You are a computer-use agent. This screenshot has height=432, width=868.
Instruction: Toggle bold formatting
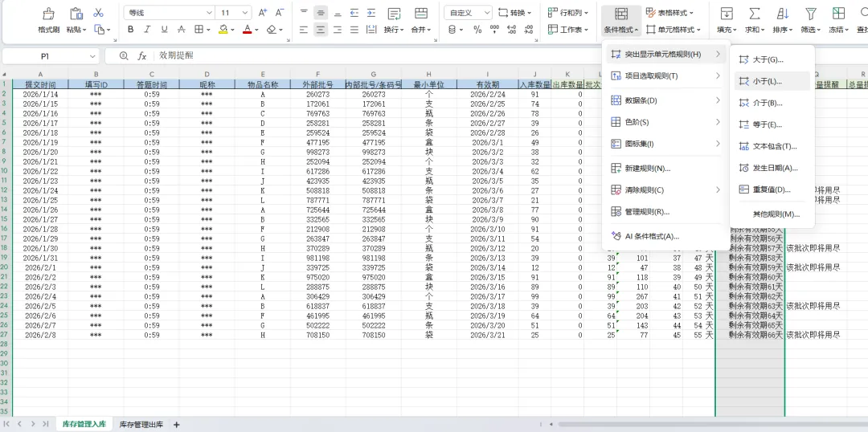[x=131, y=30]
